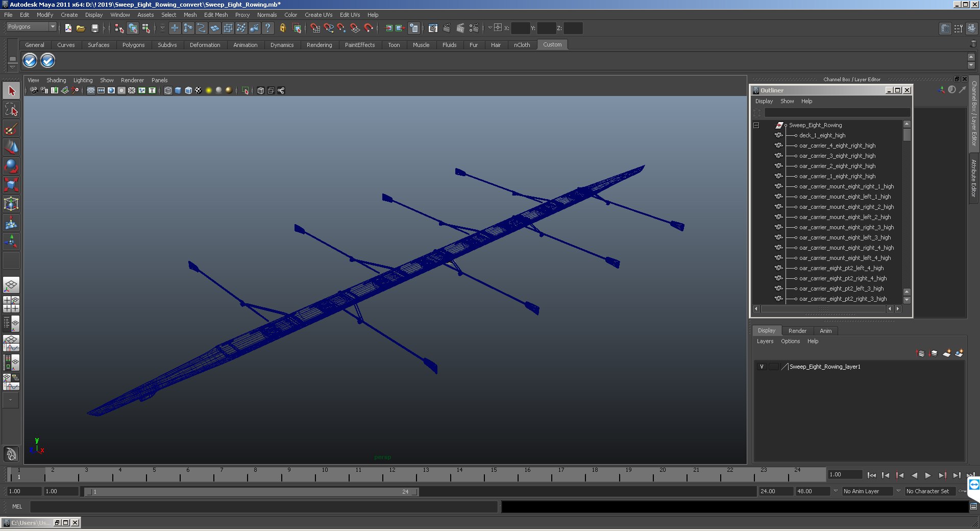Toggle select by component type mode
The width and height of the screenshot is (980, 531).
[x=146, y=28]
